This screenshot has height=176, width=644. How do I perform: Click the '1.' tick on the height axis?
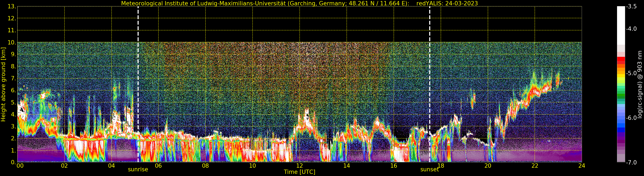[x=13, y=151]
